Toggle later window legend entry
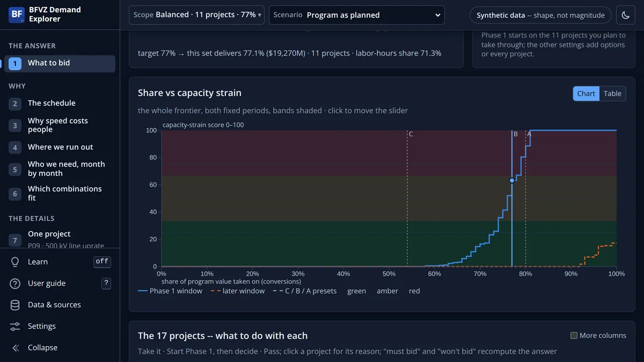Image resolution: width=644 pixels, height=362 pixels. pos(238,291)
